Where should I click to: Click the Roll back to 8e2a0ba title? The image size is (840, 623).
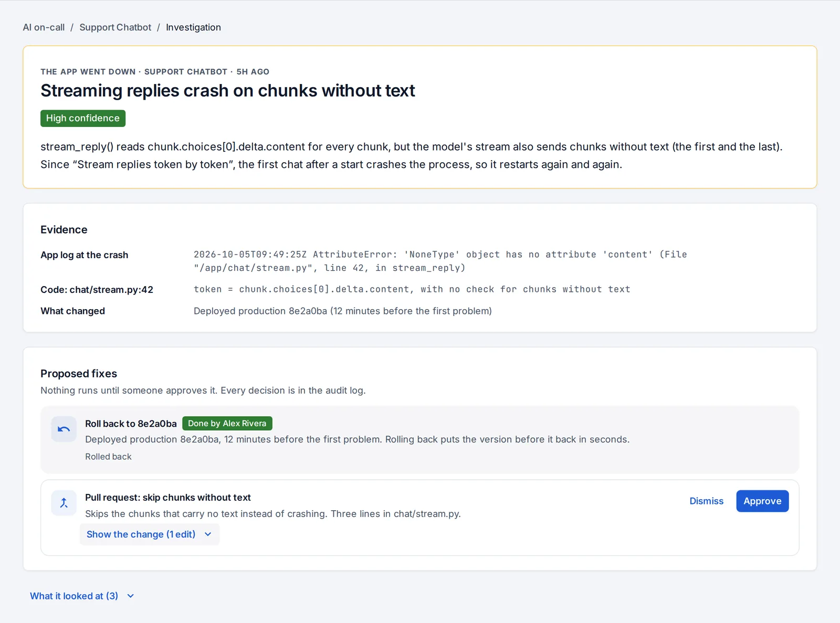[131, 424]
